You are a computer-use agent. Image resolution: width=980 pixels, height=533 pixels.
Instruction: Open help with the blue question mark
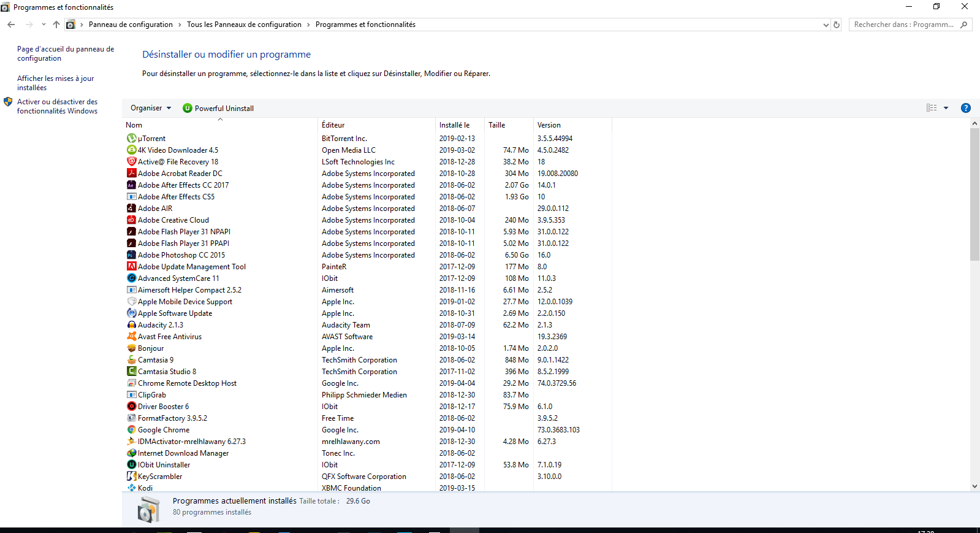(965, 108)
